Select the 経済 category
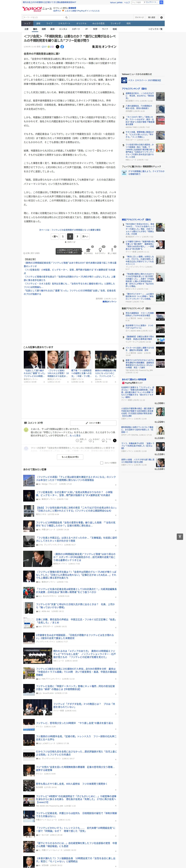The width and height of the screenshot is (186, 868). (x=52, y=29)
